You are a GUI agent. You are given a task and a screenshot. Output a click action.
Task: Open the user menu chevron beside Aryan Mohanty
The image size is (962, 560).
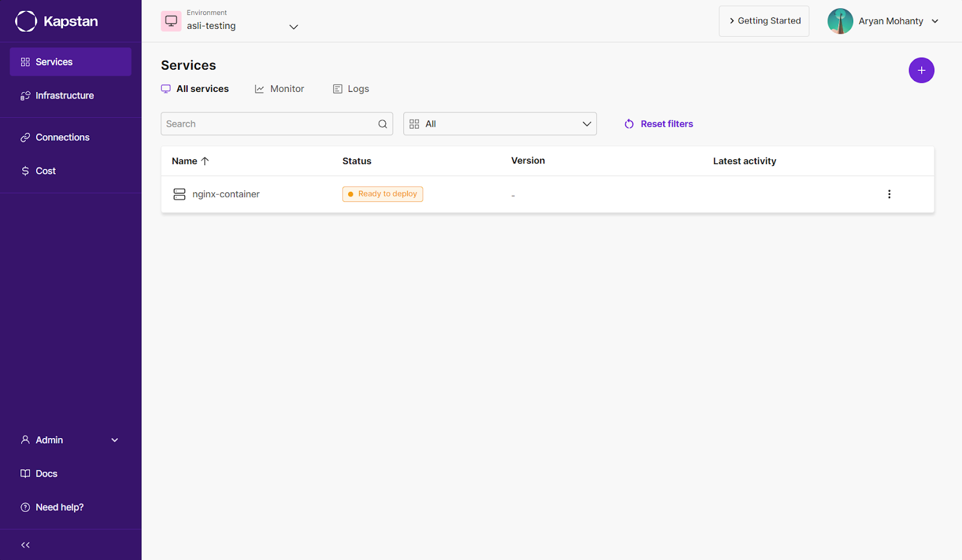tap(935, 21)
